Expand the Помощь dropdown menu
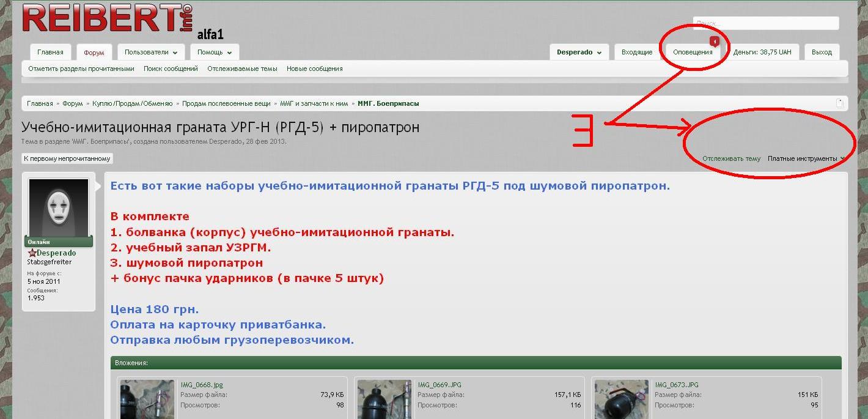This screenshot has height=419, width=868. point(215,52)
